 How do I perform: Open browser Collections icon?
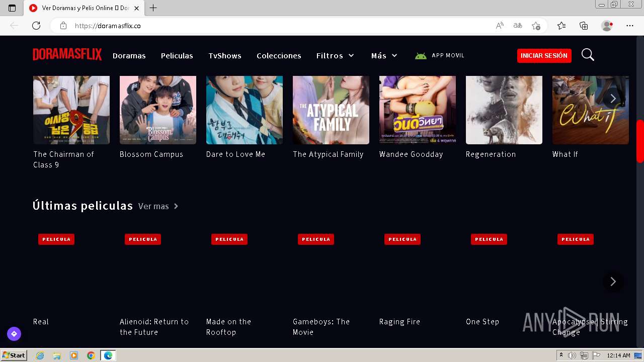coord(584,26)
